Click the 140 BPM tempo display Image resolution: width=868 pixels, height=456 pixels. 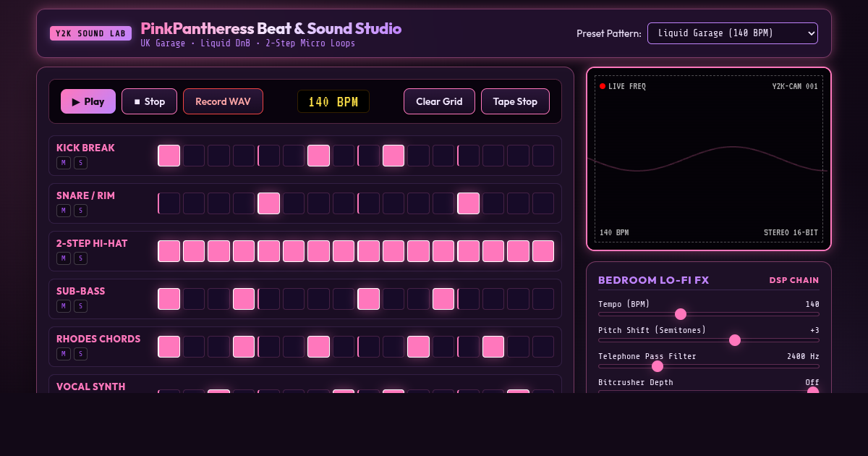click(333, 101)
